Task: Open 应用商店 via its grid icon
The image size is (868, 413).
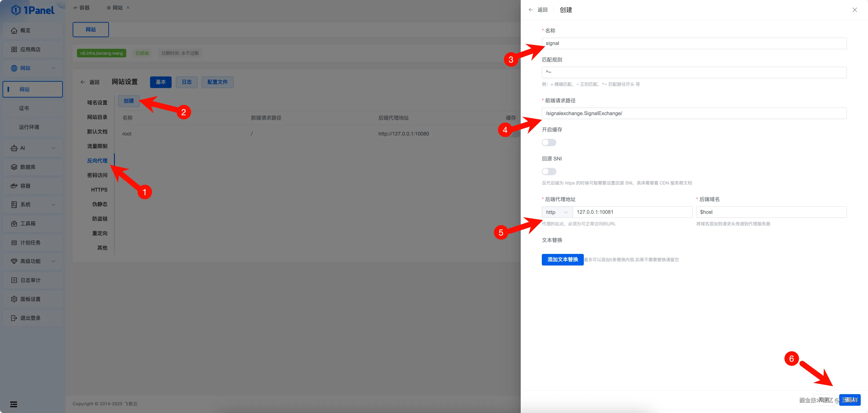Action: 14,49
